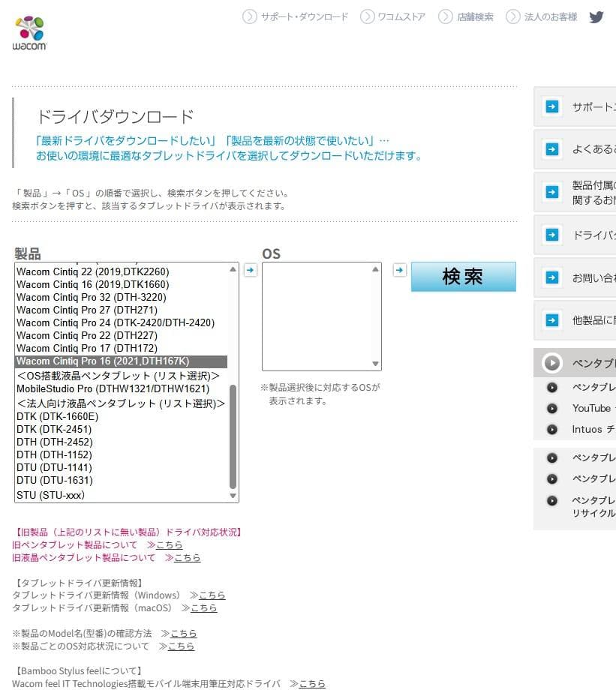The height and width of the screenshot is (693, 616).
Task: Click the product list scrollbar down arrow
Action: (233, 496)
